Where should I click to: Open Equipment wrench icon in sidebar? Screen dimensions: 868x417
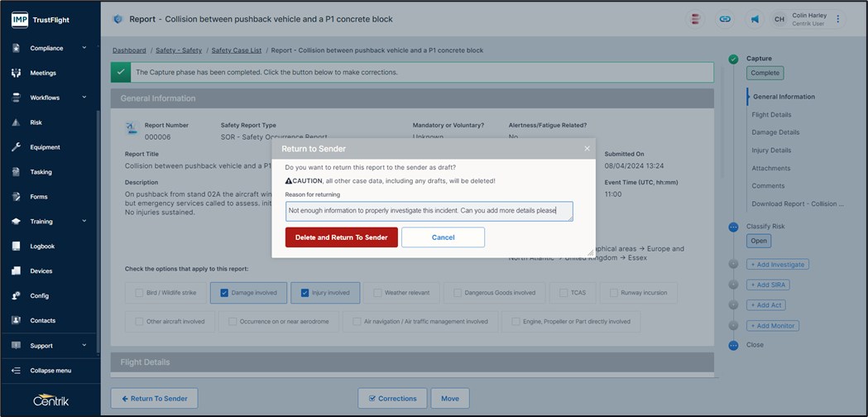point(17,147)
